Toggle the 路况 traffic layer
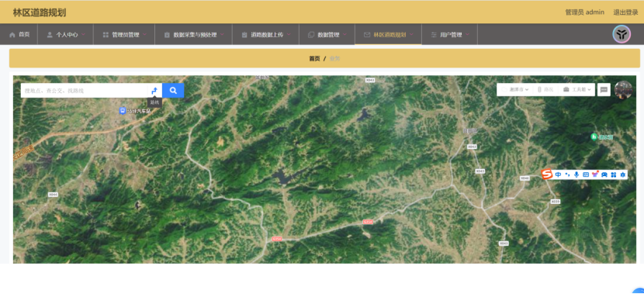The height and width of the screenshot is (294, 644). tap(545, 89)
